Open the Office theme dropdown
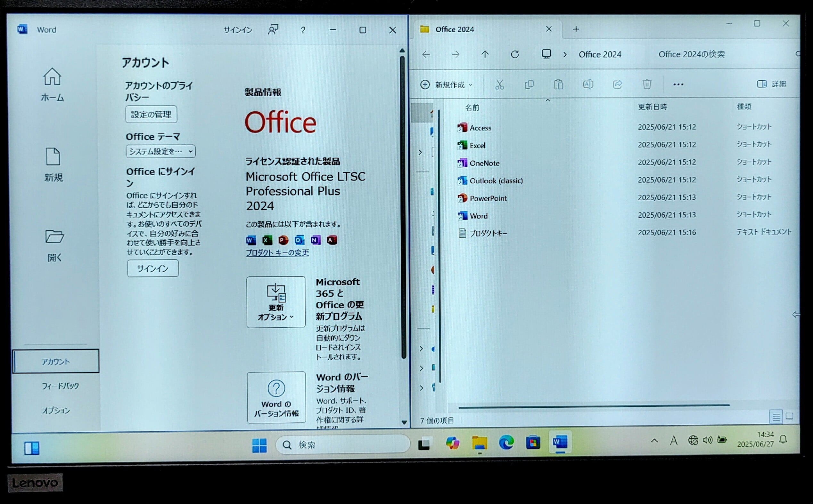Screen dimensions: 813x504 160,152
